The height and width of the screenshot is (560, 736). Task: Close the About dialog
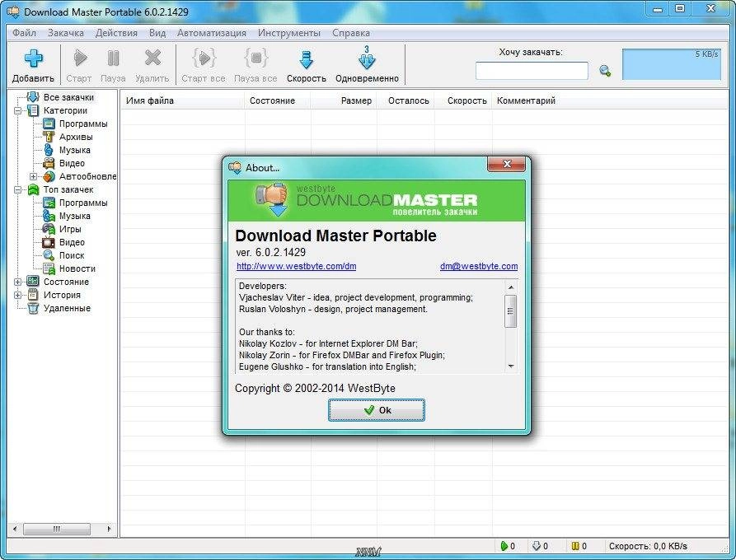click(x=507, y=164)
